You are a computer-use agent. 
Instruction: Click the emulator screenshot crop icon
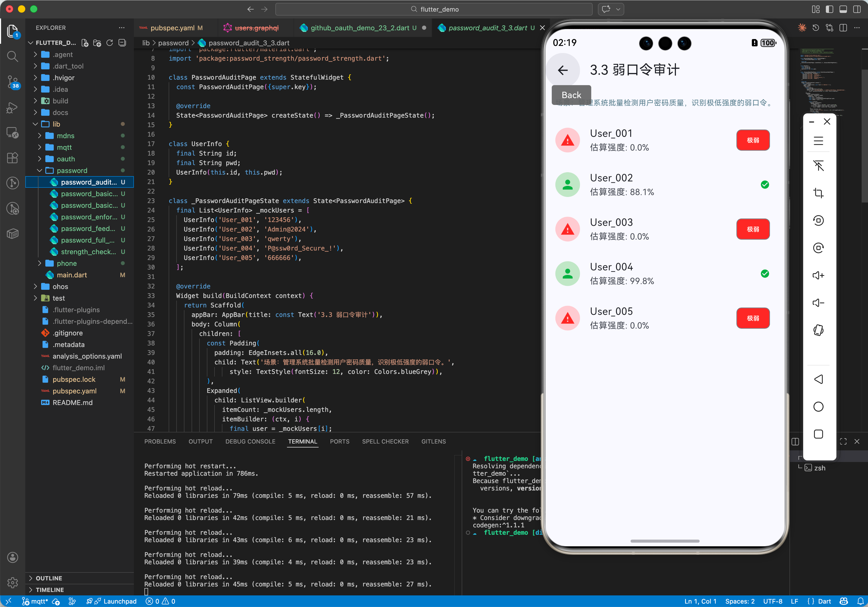818,193
